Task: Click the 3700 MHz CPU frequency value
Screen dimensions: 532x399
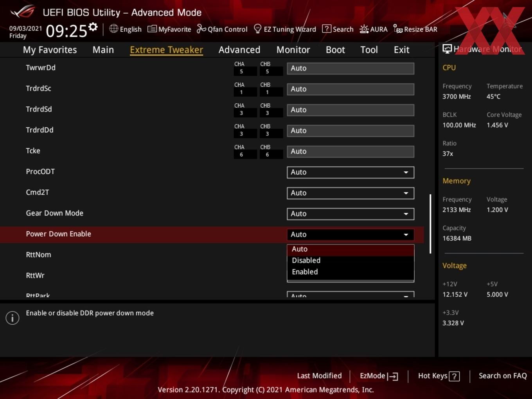Action: [x=457, y=96]
